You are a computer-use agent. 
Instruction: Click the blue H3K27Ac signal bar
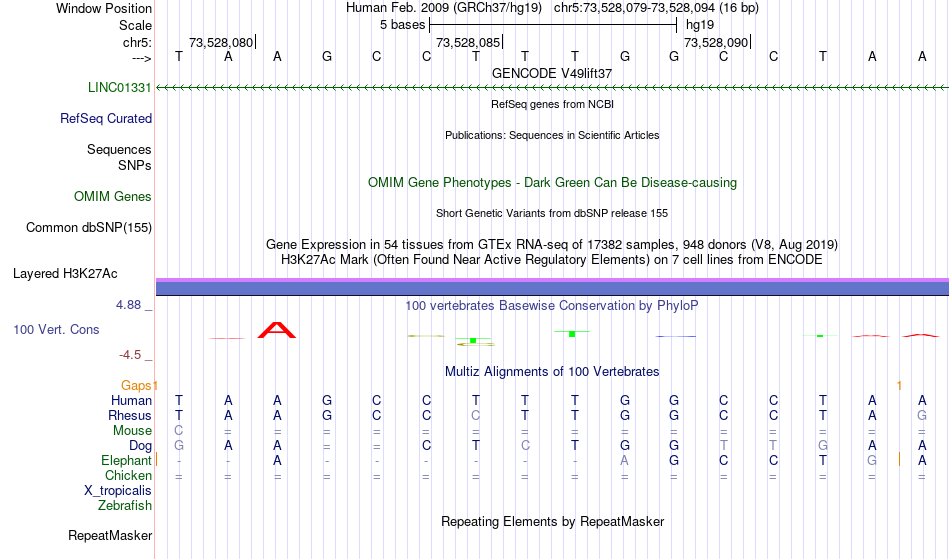[x=552, y=287]
